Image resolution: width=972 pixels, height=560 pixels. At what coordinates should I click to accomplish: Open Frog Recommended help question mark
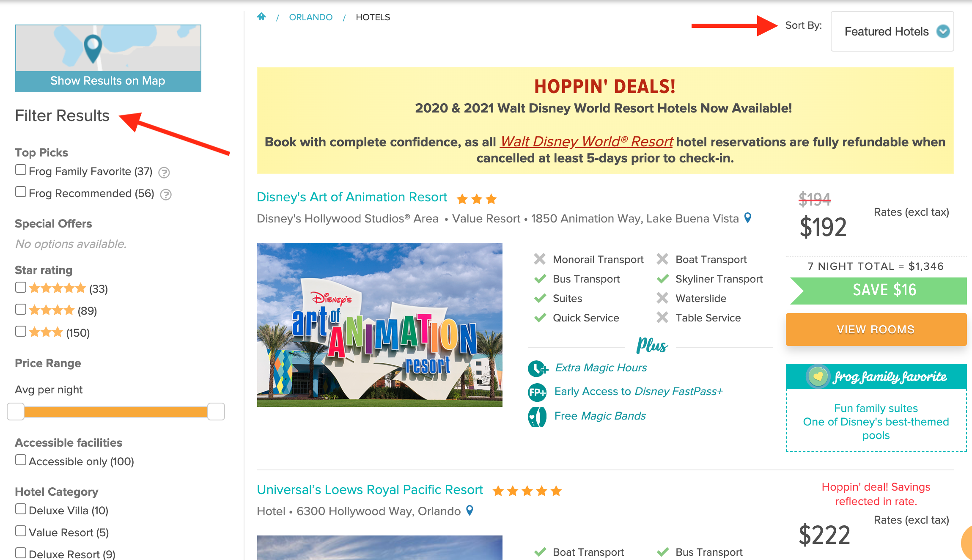(166, 195)
